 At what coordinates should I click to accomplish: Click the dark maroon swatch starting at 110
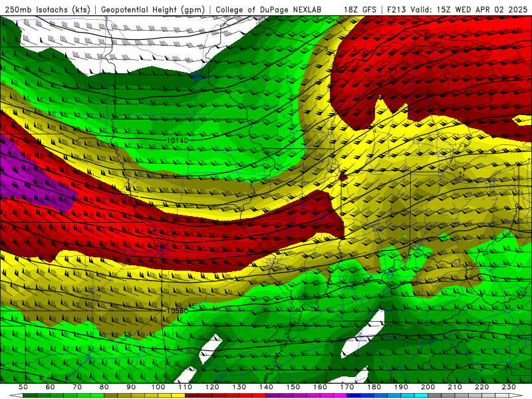click(192, 395)
